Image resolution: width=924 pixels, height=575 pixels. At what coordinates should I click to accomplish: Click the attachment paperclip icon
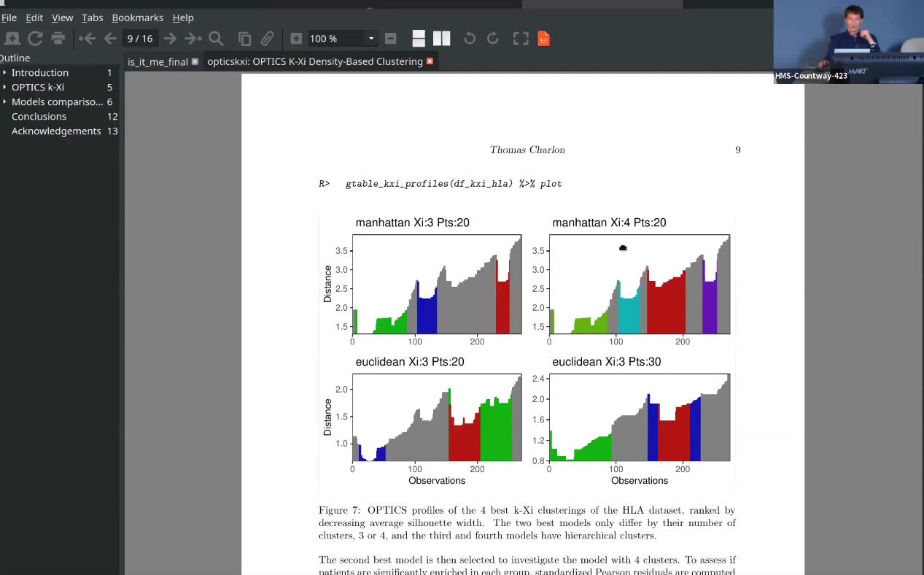[268, 39]
